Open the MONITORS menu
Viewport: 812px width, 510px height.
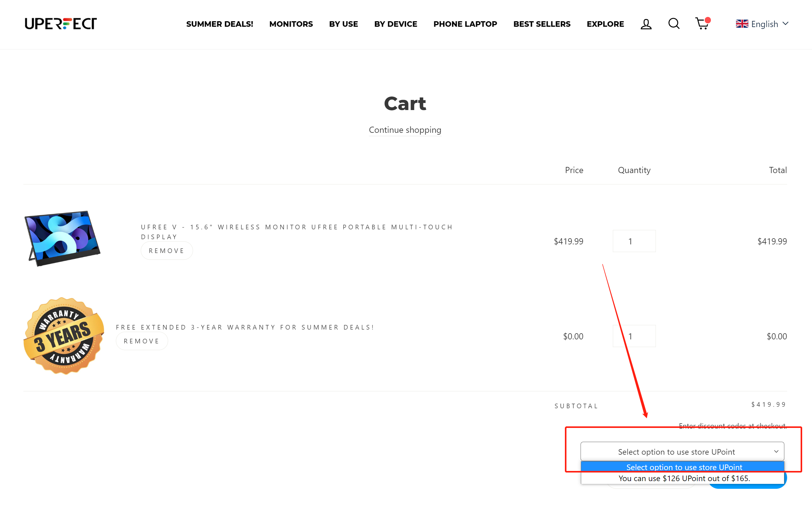[x=291, y=24]
